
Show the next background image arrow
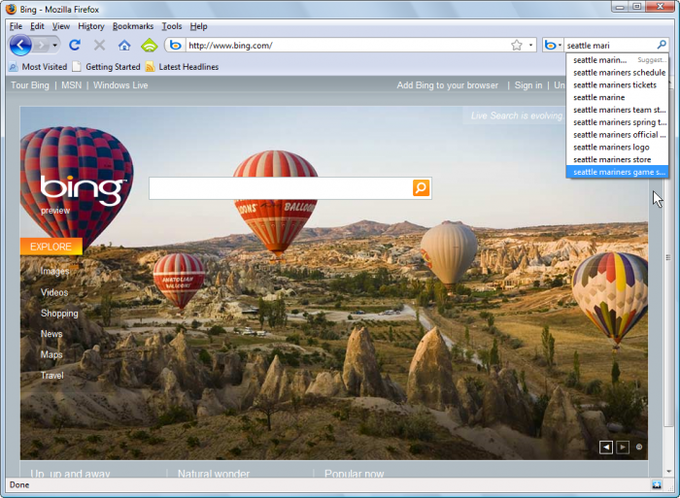coord(622,447)
